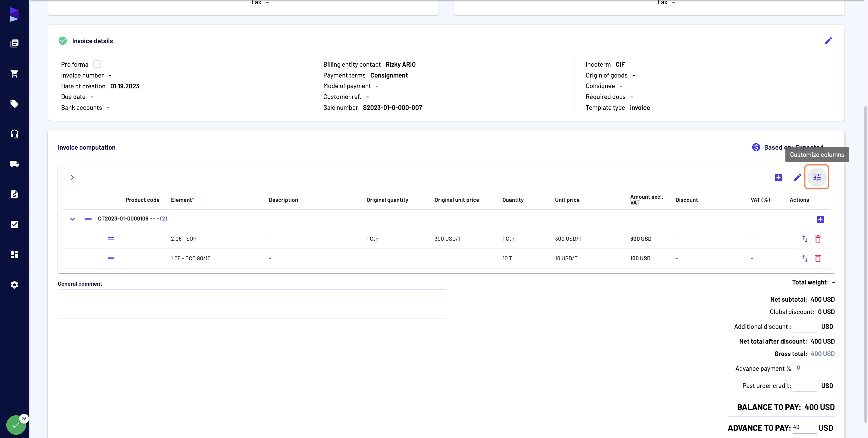Screen dimensions: 868x438
Task: Click drag handle on 2.06 - SOP row
Action: (111, 238)
